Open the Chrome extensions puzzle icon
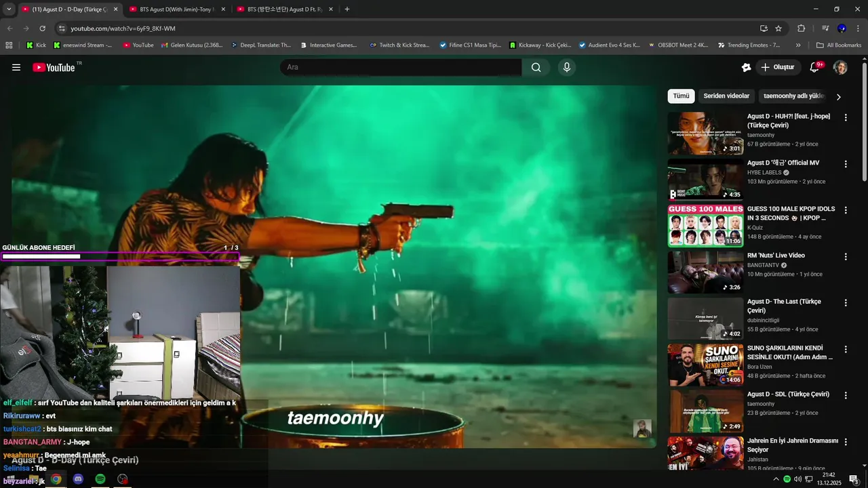Screen dimensions: 868x488 click(x=802, y=28)
